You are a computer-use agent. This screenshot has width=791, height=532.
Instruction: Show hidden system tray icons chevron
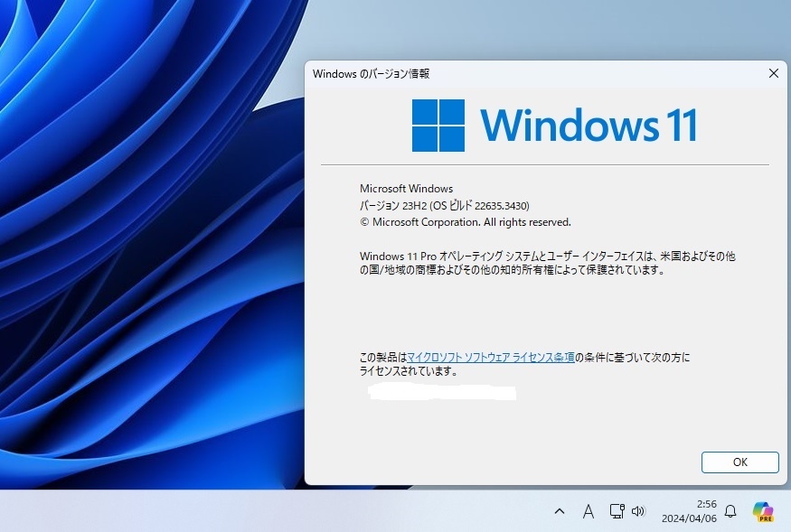(560, 511)
